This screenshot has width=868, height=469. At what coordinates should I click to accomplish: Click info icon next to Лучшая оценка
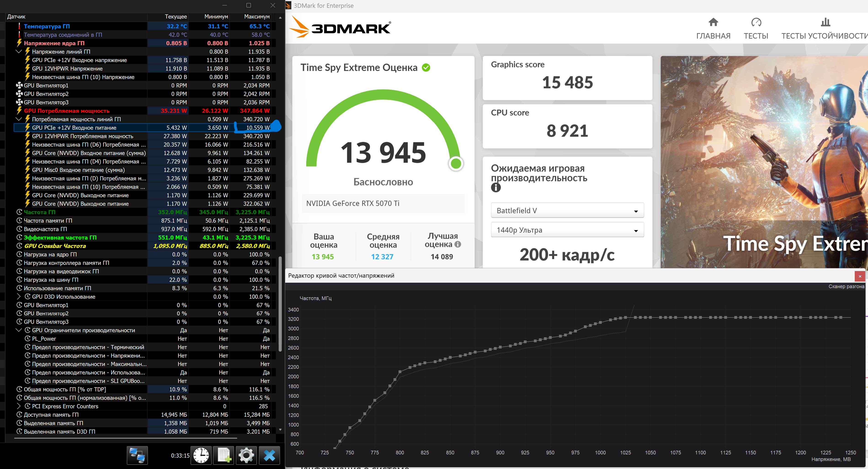click(458, 244)
